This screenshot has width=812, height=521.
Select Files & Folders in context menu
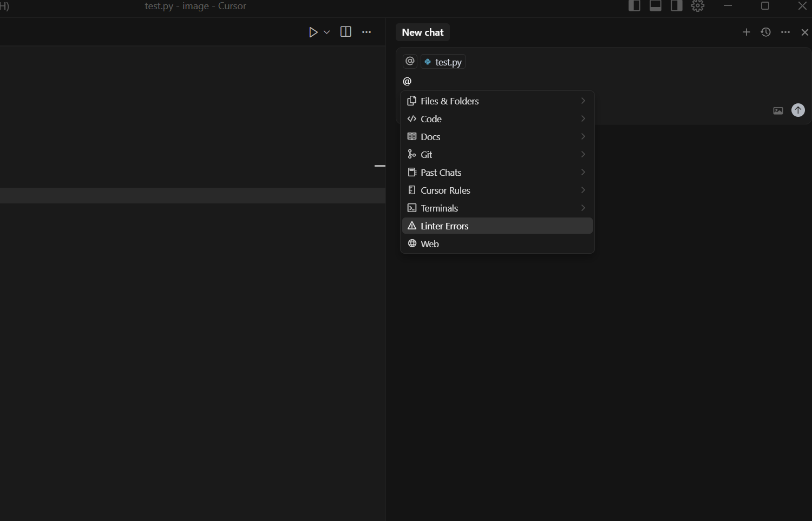(x=497, y=101)
